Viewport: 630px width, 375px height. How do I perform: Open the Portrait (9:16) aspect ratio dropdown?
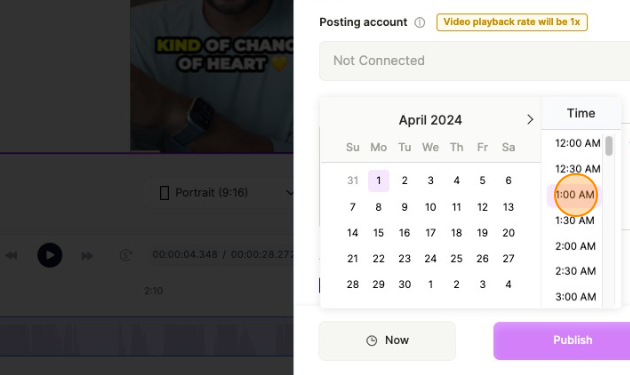pyautogui.click(x=221, y=193)
